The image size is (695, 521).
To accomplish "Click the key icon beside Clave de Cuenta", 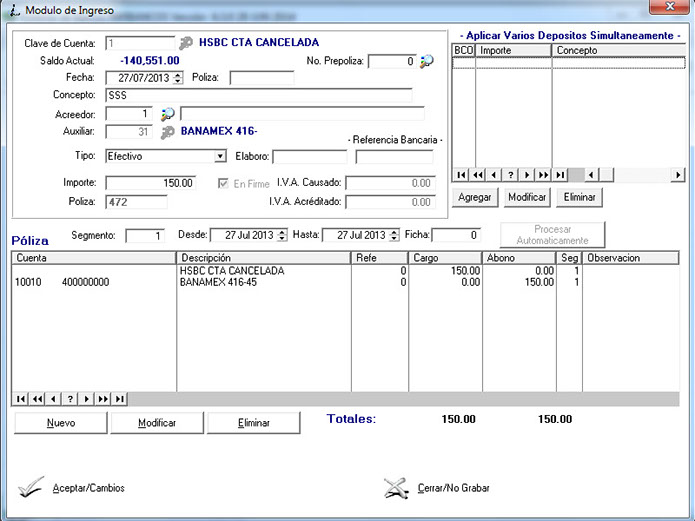I will (x=186, y=43).
